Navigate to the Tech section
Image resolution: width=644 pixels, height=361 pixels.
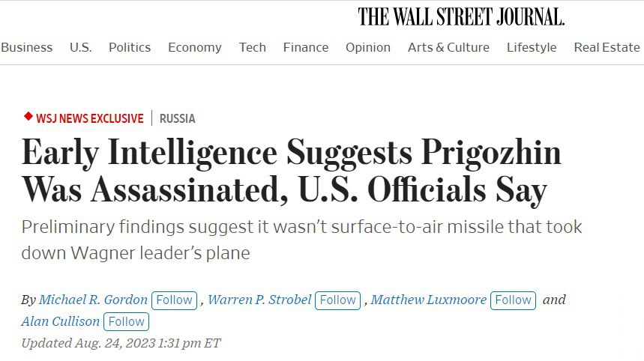pyautogui.click(x=253, y=47)
